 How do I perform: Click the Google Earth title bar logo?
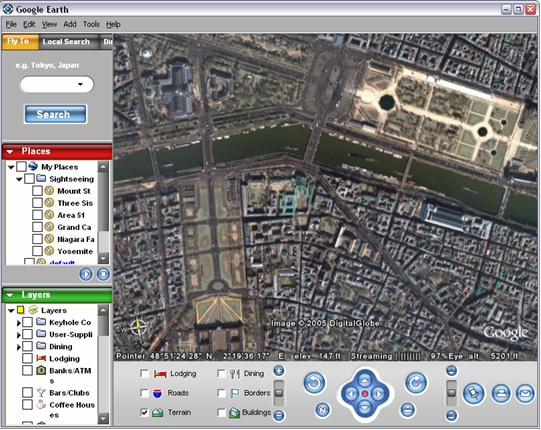point(8,9)
